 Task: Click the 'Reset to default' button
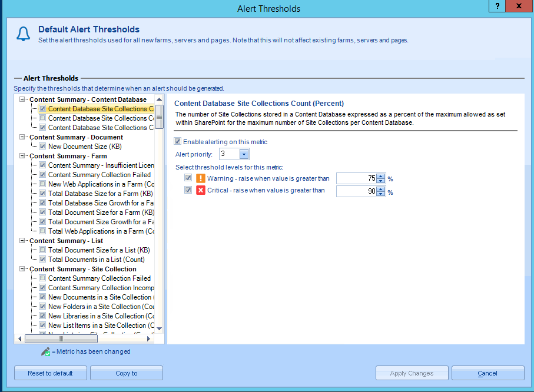pyautogui.click(x=50, y=373)
